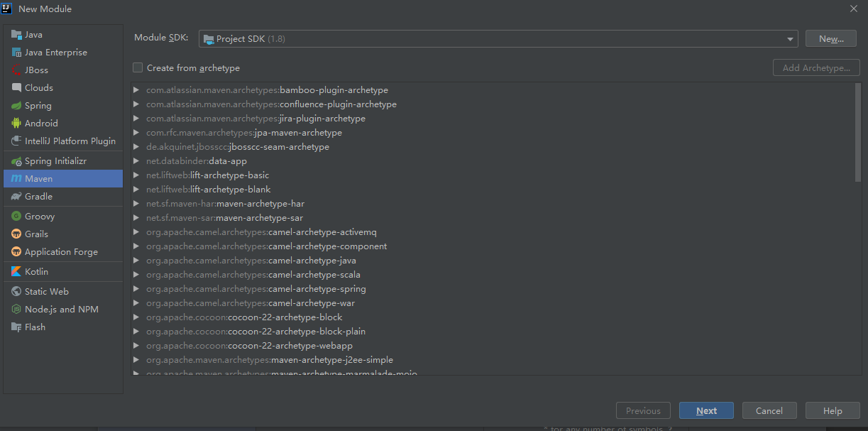Click the Clouds speech-bubble icon
Screen dimensions: 868x431
(16, 87)
